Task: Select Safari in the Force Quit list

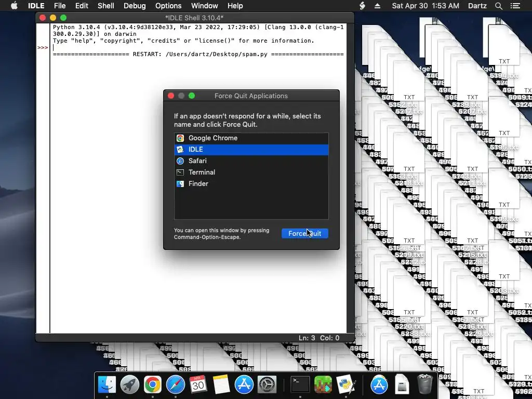Action: pyautogui.click(x=251, y=161)
